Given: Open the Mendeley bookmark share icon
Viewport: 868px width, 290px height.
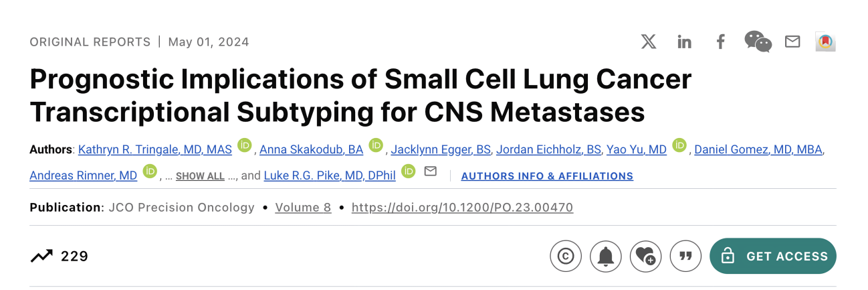Looking at the screenshot, I should click(826, 42).
